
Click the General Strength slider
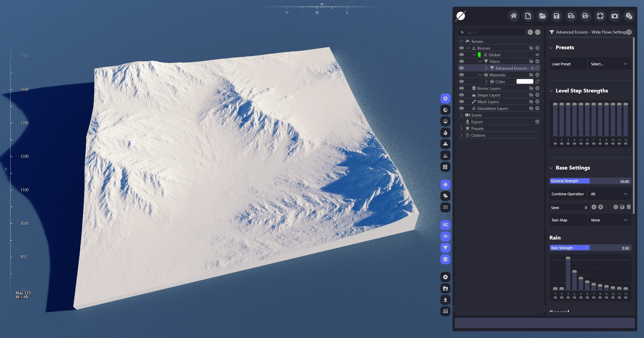tap(590, 181)
